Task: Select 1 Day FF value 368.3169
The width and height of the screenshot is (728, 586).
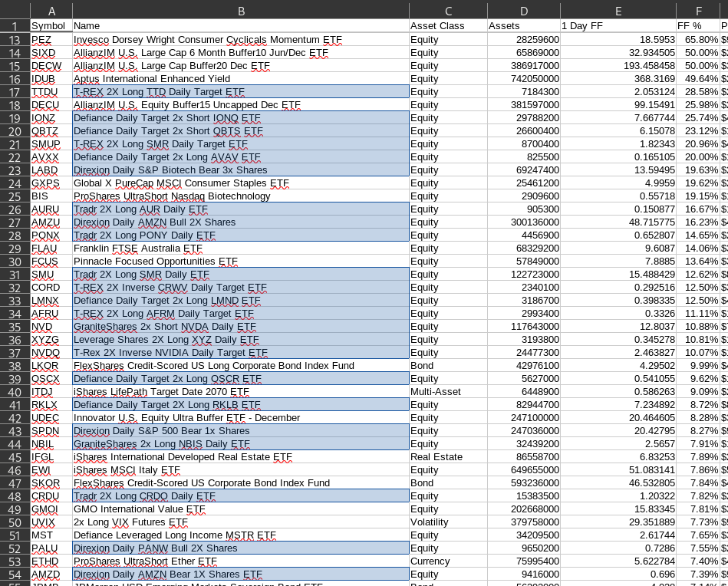Action: tap(618, 79)
